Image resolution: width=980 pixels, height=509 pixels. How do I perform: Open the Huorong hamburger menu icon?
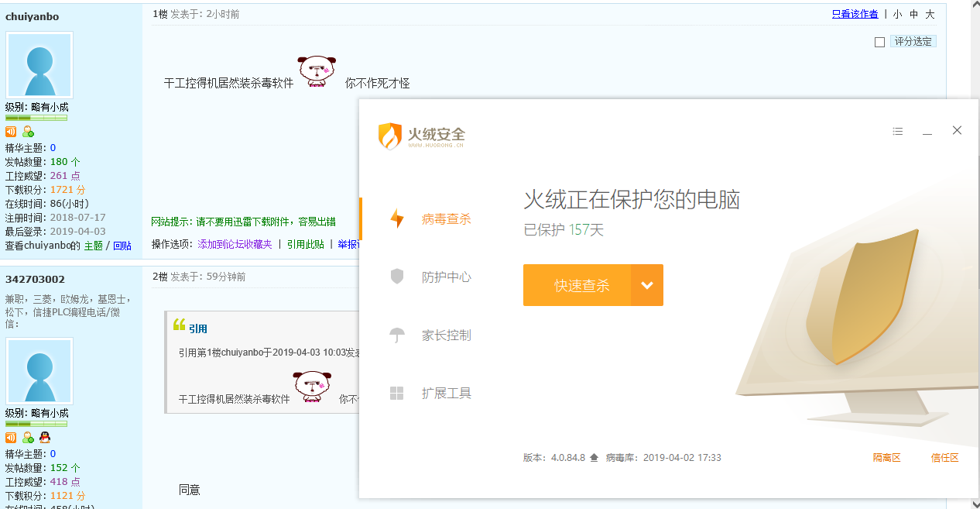tap(898, 132)
